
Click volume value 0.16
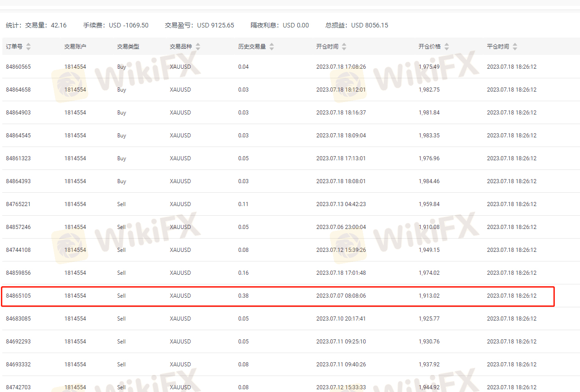coord(243,273)
